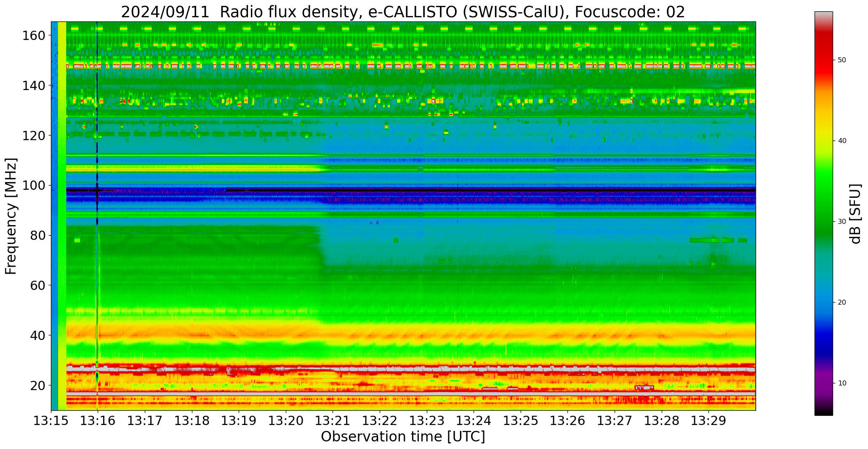
Task: Click the yellow vertical stripe after 13:15
Action: [62, 216]
